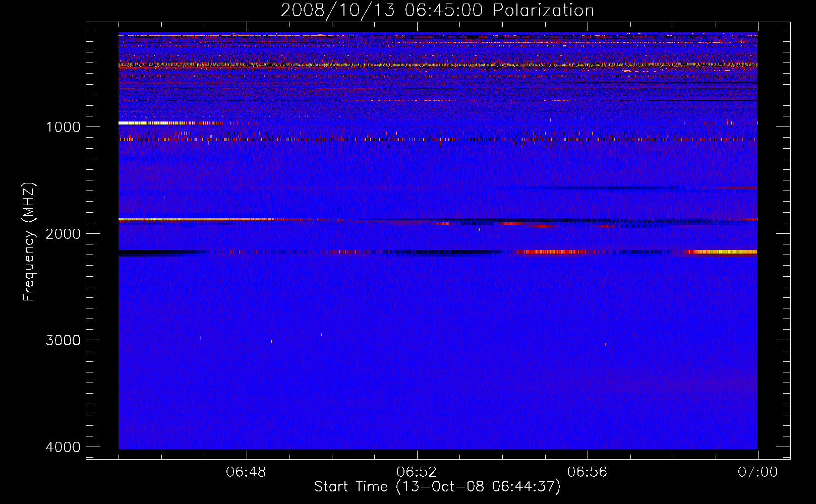Click the 4000 frequency tick label
This screenshot has height=504, width=816.
click(x=63, y=447)
